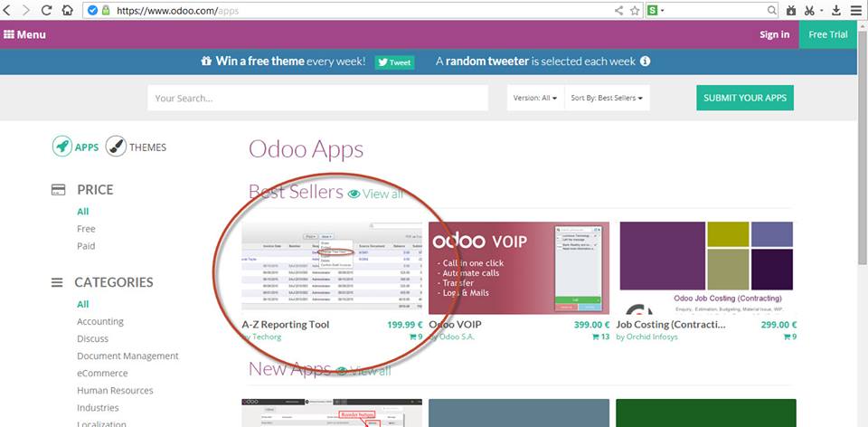Click the cart icon under Odoo VOIP price
Viewport: 868px width, 427px height.
[x=596, y=337]
